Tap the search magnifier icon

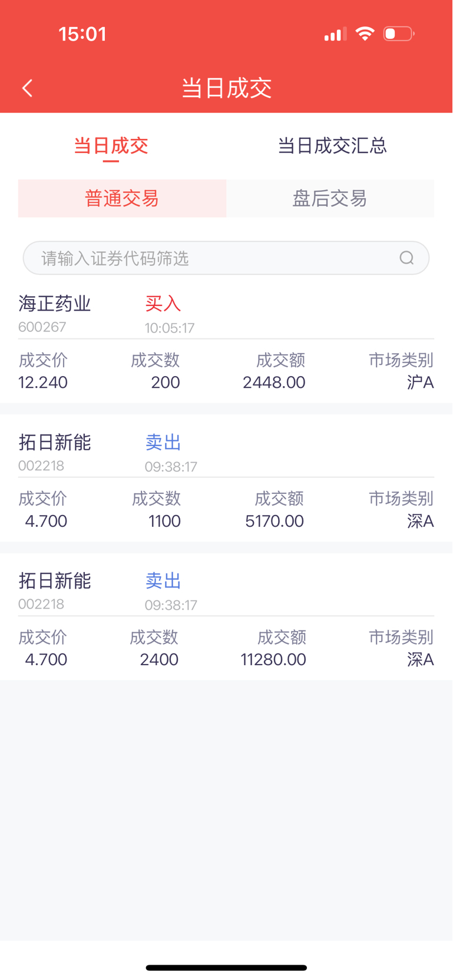[406, 258]
